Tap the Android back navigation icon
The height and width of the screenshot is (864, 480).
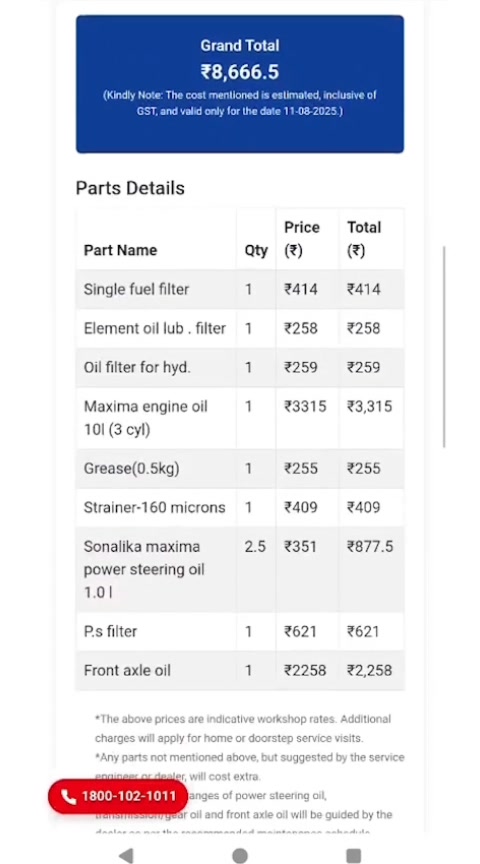(127, 855)
